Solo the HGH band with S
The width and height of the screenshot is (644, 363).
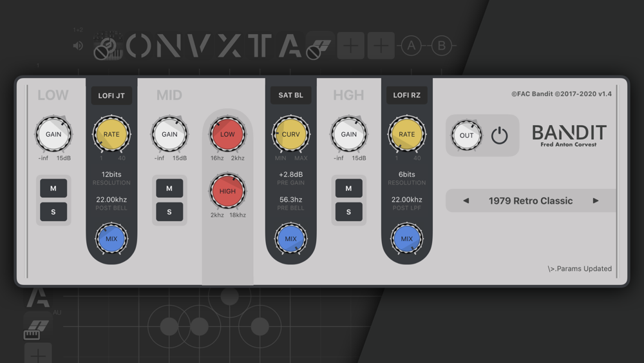pyautogui.click(x=348, y=211)
